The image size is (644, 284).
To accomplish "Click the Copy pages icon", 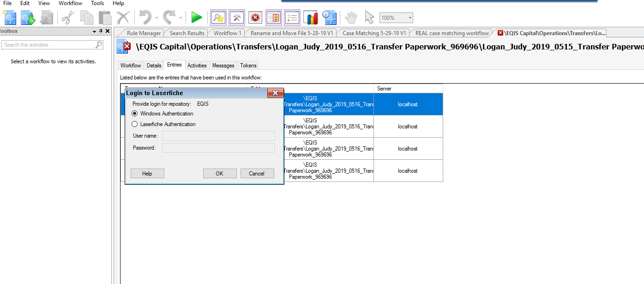I will [86, 18].
